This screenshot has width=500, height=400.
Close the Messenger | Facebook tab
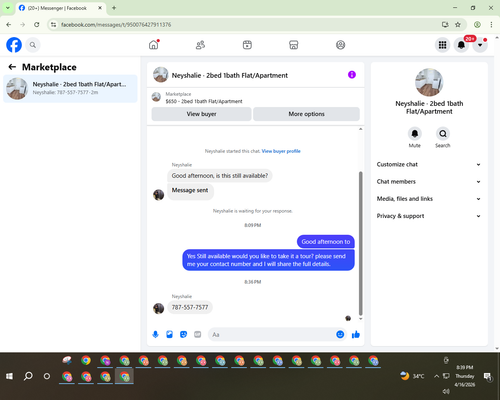click(100, 8)
